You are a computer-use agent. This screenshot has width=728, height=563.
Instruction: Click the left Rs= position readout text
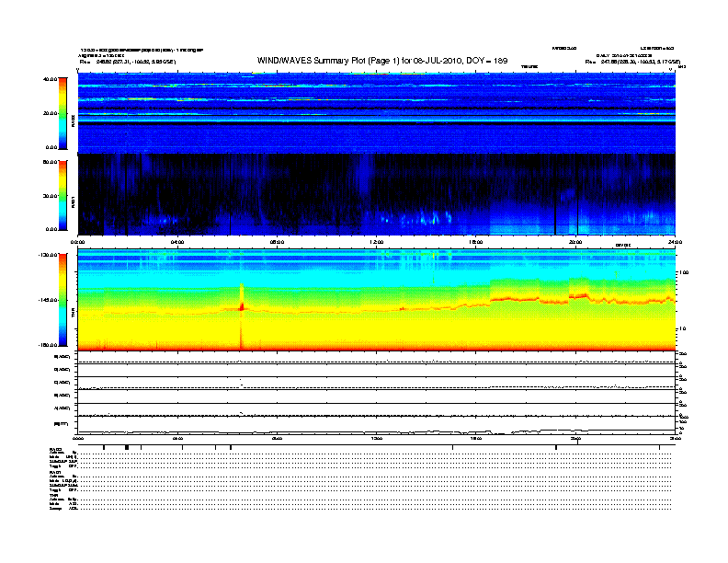pyautogui.click(x=128, y=62)
